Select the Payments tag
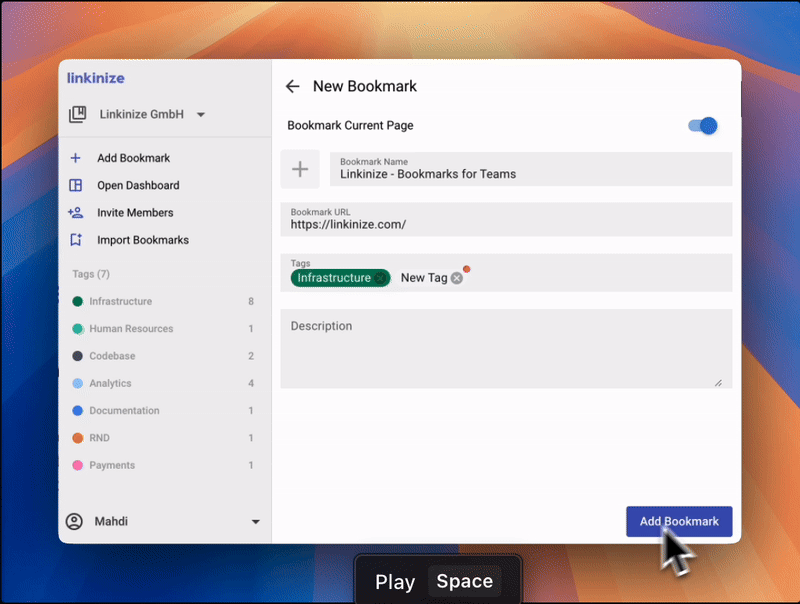 112,465
